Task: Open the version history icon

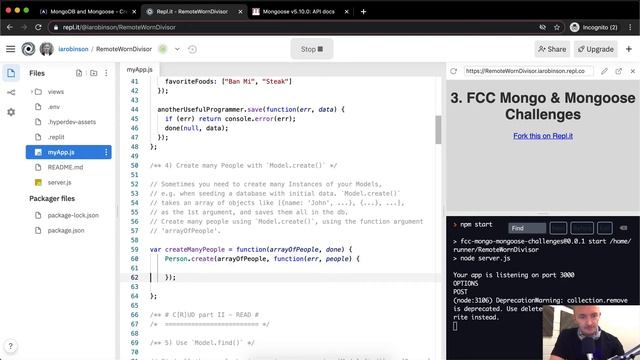Action: point(192,49)
